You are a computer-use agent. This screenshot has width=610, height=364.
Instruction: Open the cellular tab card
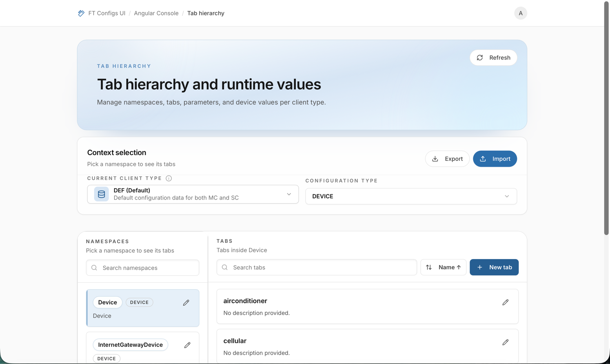pos(367,346)
